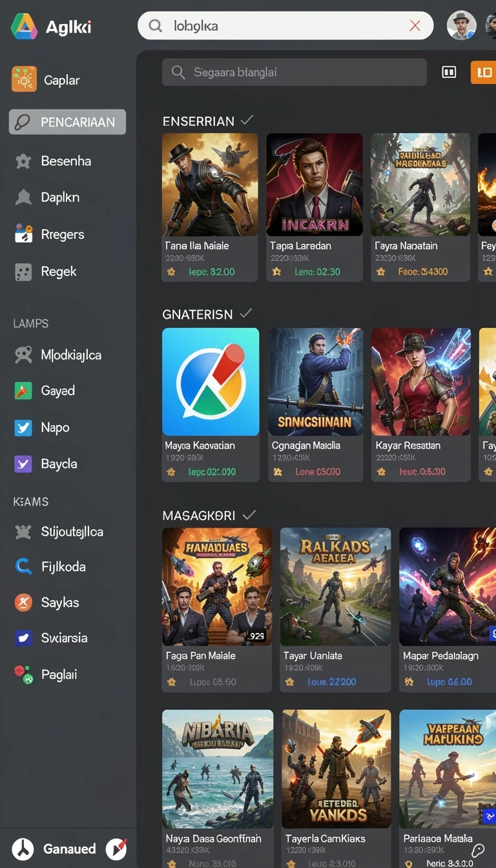Toggle the MASAGKORI section checkmark

click(x=249, y=515)
